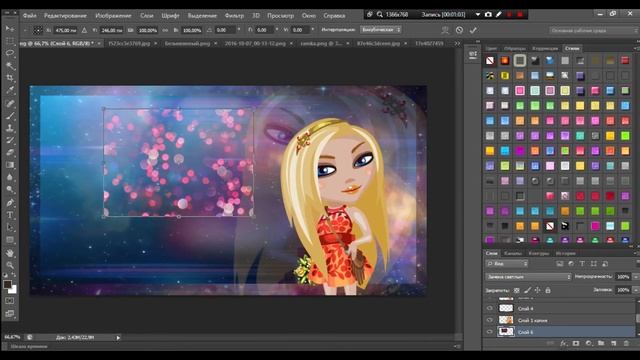Select the Brush tool

tap(10, 116)
